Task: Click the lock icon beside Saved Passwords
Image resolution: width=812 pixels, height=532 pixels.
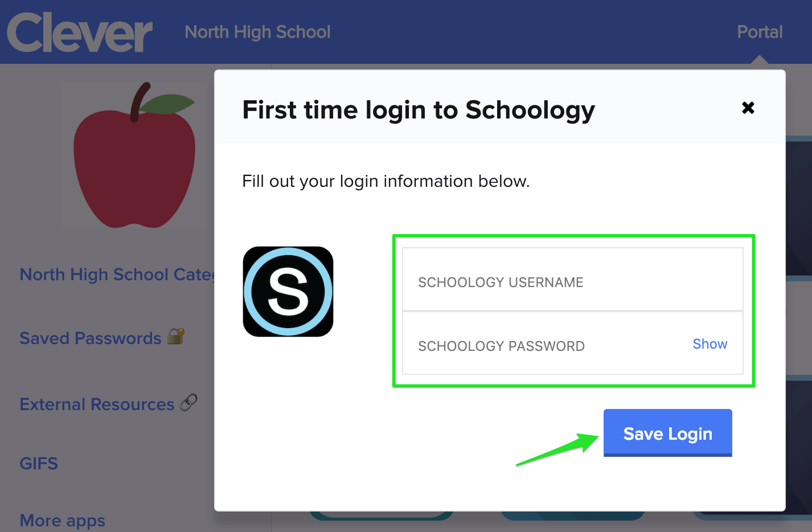Action: 176,337
